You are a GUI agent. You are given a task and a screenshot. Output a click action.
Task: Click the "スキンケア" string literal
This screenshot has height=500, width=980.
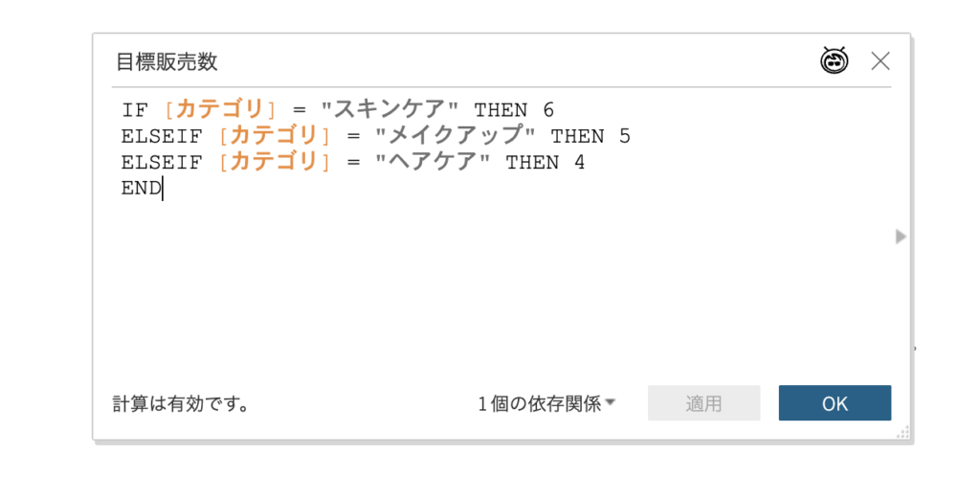(390, 109)
